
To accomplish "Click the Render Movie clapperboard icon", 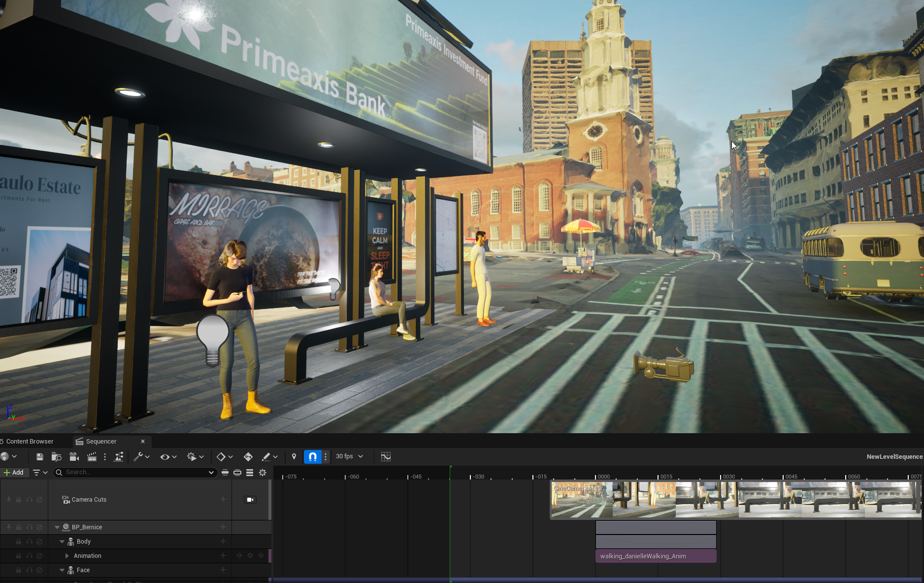I will (x=92, y=457).
